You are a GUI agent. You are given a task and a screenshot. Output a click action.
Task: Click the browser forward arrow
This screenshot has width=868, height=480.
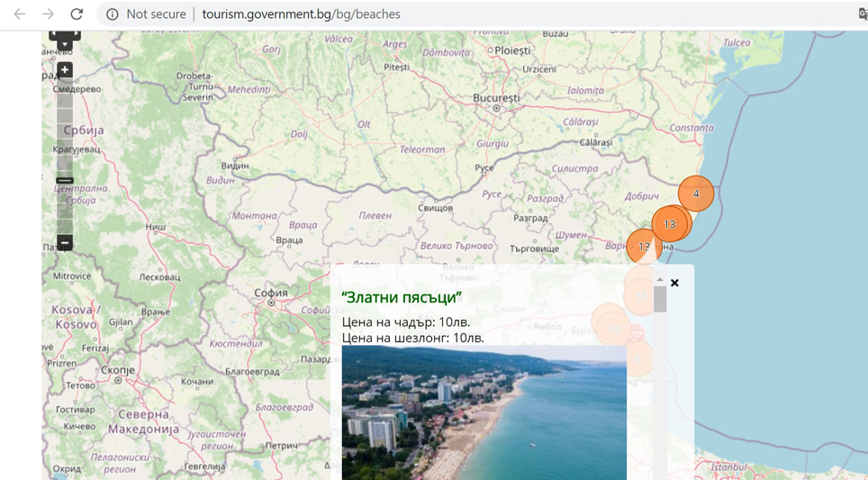tap(48, 14)
